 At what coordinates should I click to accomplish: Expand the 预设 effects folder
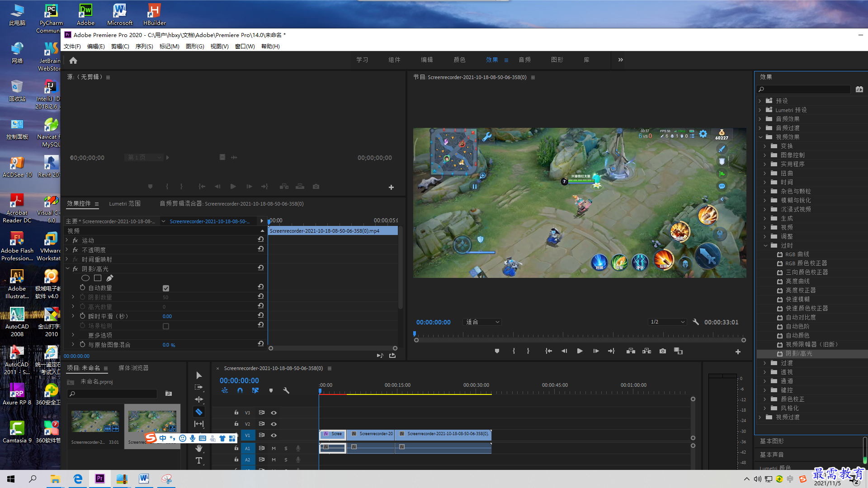click(760, 101)
